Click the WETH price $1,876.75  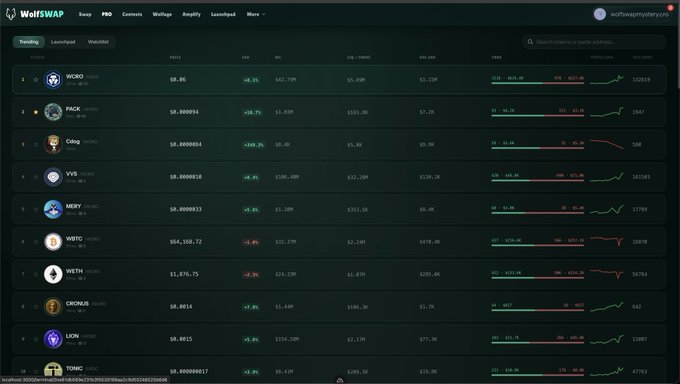[x=184, y=274]
